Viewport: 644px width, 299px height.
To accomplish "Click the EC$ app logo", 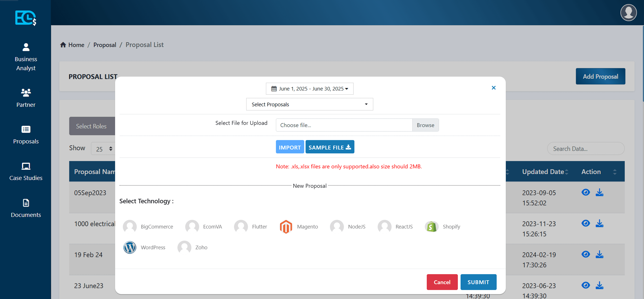I will (25, 18).
